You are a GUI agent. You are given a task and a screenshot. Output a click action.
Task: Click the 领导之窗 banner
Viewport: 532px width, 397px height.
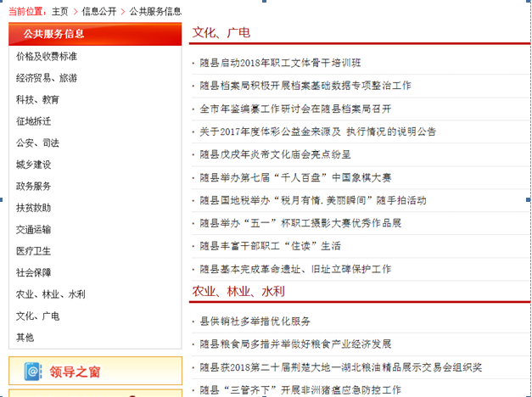coord(95,372)
